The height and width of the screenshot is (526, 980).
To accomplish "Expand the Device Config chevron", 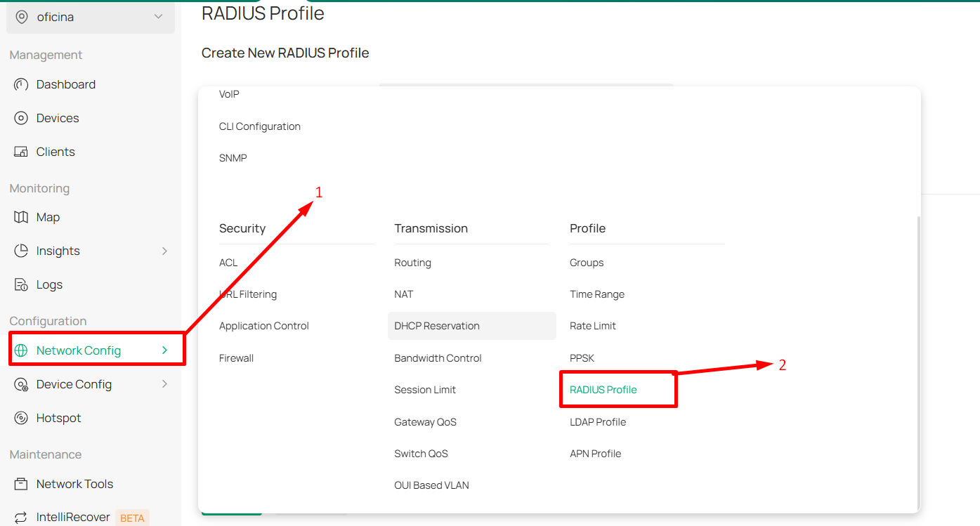I will [x=164, y=384].
